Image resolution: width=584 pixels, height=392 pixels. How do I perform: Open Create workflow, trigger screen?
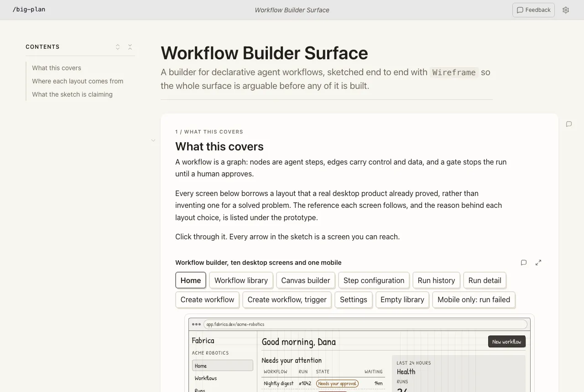pyautogui.click(x=287, y=299)
